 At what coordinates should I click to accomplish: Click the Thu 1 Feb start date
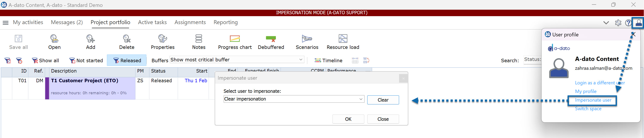(196, 81)
